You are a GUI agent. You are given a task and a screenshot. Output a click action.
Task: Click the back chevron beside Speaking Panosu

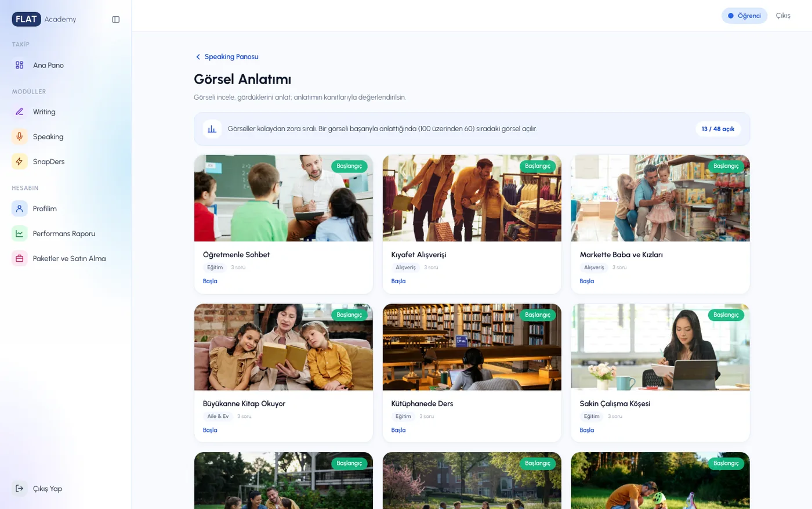[198, 57]
